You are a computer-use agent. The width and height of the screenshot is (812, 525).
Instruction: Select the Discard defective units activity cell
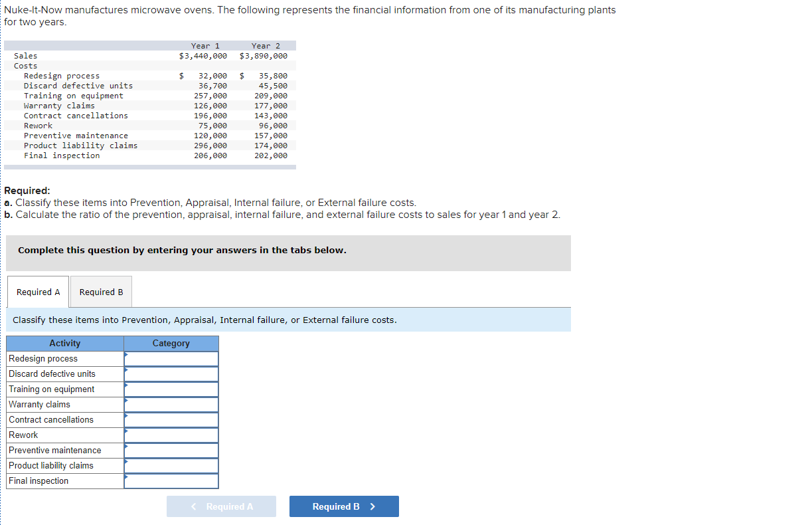point(65,374)
